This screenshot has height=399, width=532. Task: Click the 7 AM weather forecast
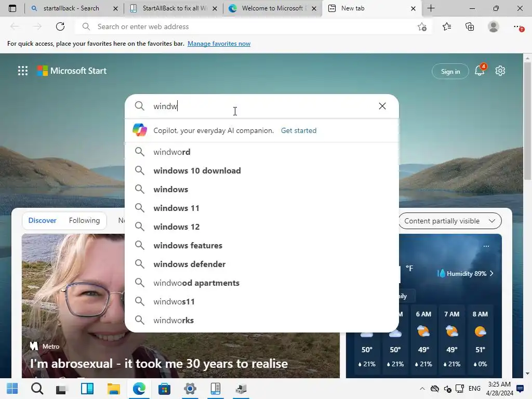451,339
